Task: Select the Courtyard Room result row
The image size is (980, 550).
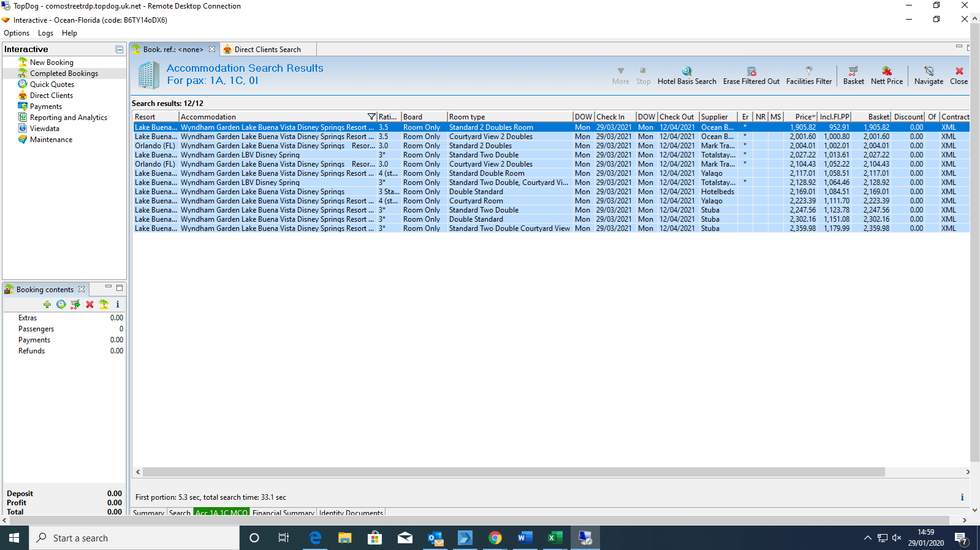Action: [551, 201]
